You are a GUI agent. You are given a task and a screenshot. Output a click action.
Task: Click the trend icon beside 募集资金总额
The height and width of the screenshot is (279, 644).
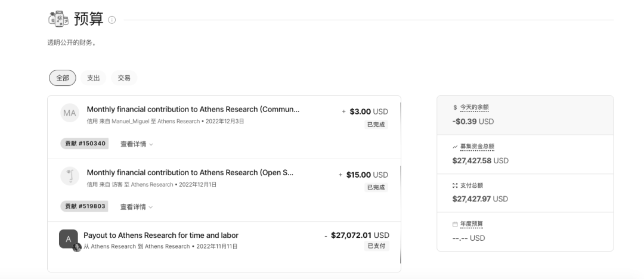[456, 146]
